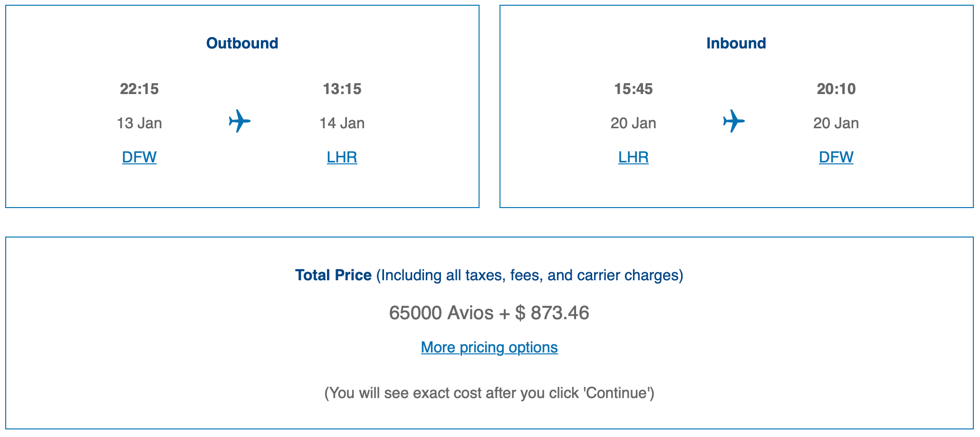Click the 13 Jan departure date
980x437 pixels.
pyautogui.click(x=139, y=123)
